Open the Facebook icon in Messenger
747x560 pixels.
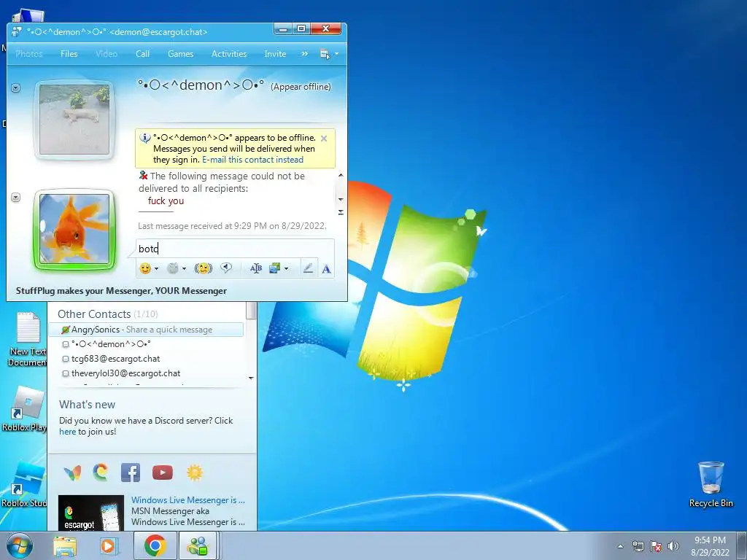(x=131, y=472)
